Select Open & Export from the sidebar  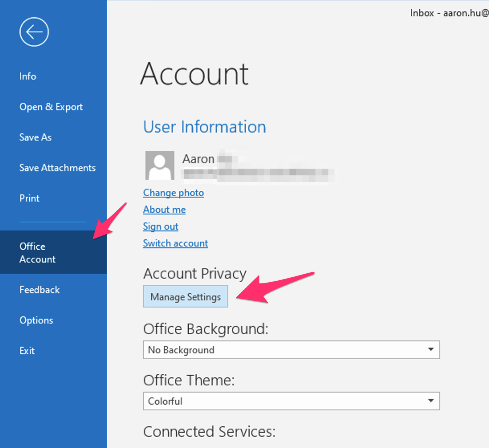(x=51, y=107)
